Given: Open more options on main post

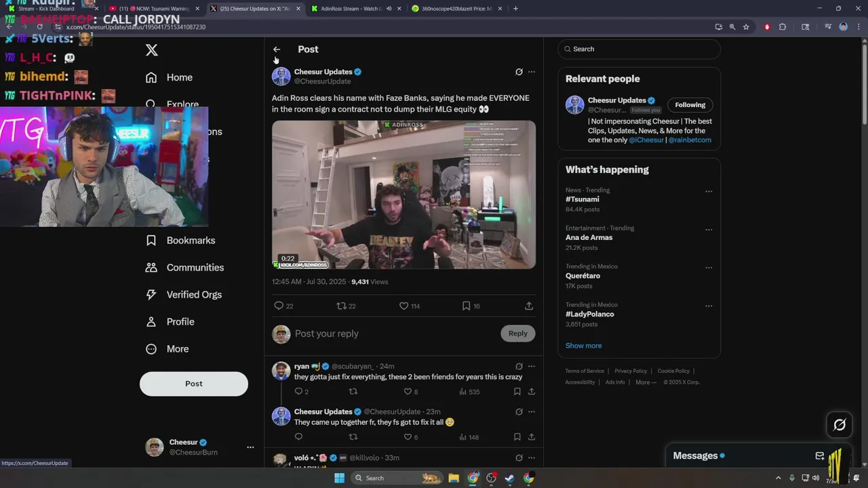Looking at the screenshot, I should point(532,72).
